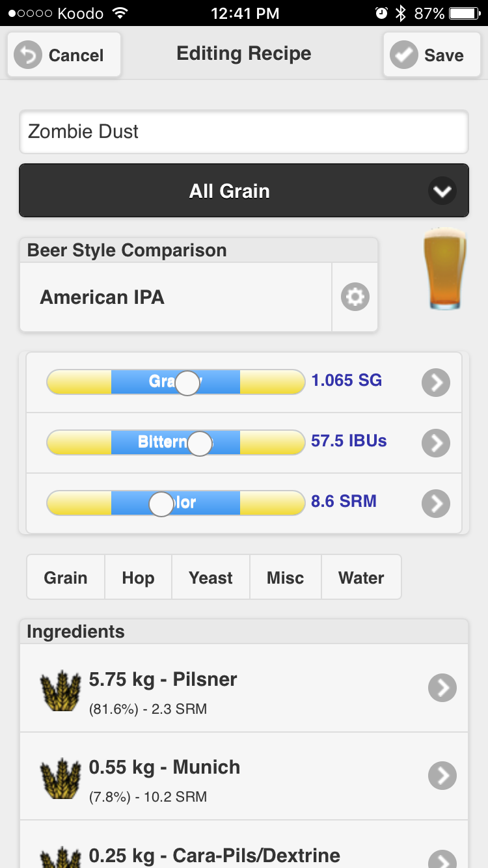Cancel editing the recipe
Viewport: 488px width, 868px height.
click(x=64, y=55)
